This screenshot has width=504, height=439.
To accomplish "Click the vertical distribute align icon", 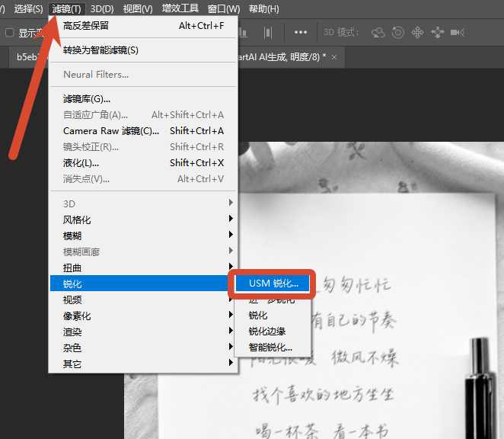I will [268, 33].
